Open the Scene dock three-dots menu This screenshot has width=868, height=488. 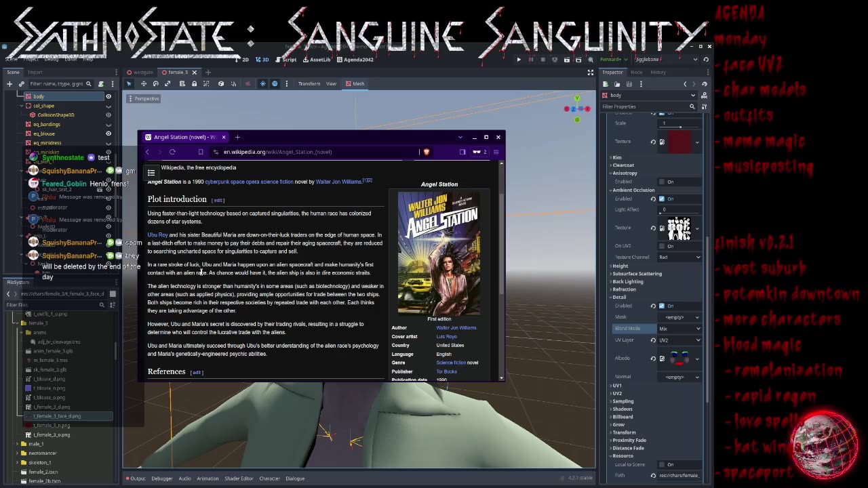(x=113, y=83)
